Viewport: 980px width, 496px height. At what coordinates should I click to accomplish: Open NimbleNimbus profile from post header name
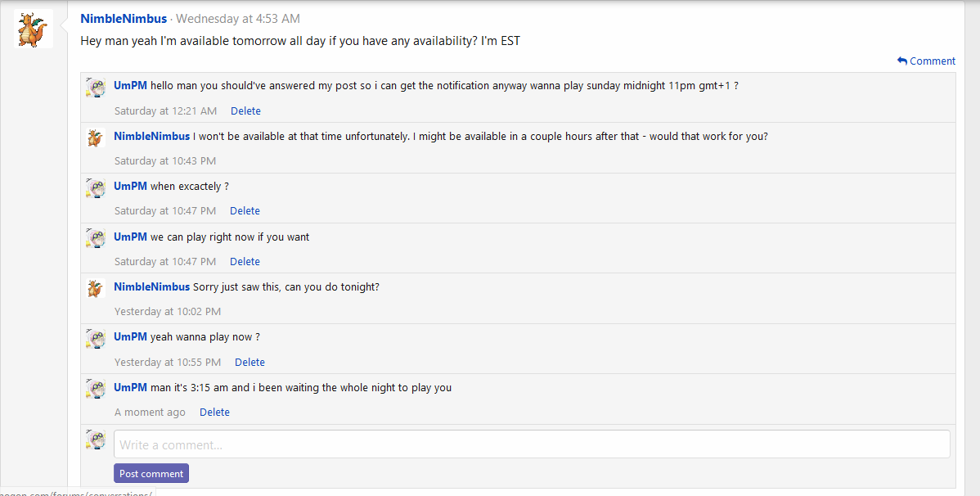124,18
